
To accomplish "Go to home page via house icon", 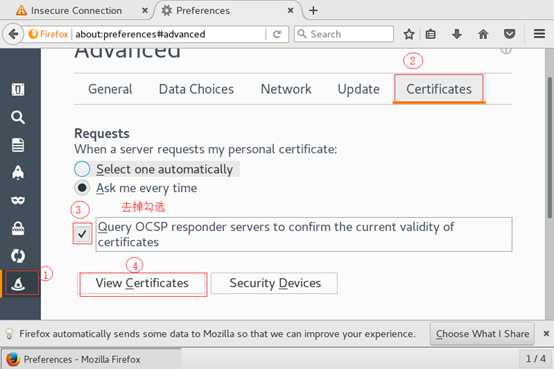I will (483, 34).
